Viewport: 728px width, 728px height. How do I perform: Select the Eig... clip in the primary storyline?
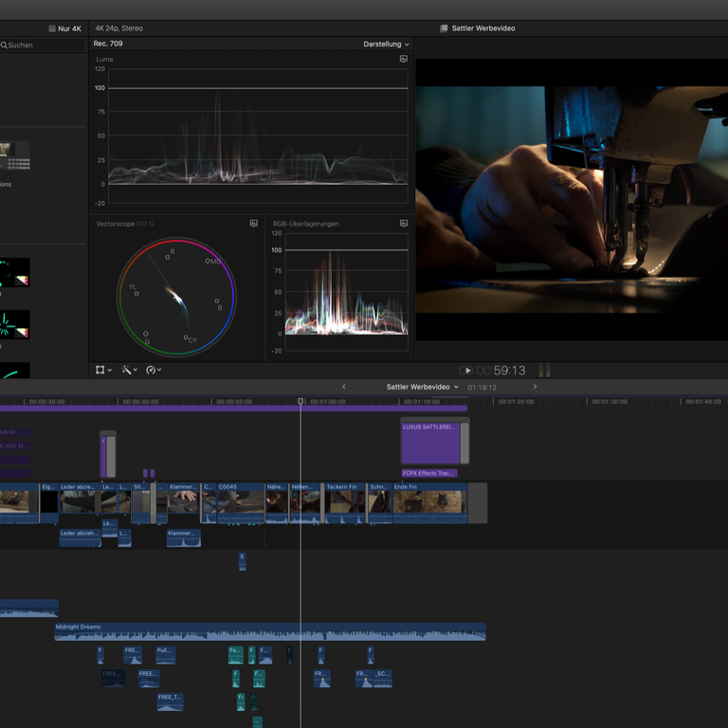pyautogui.click(x=49, y=502)
